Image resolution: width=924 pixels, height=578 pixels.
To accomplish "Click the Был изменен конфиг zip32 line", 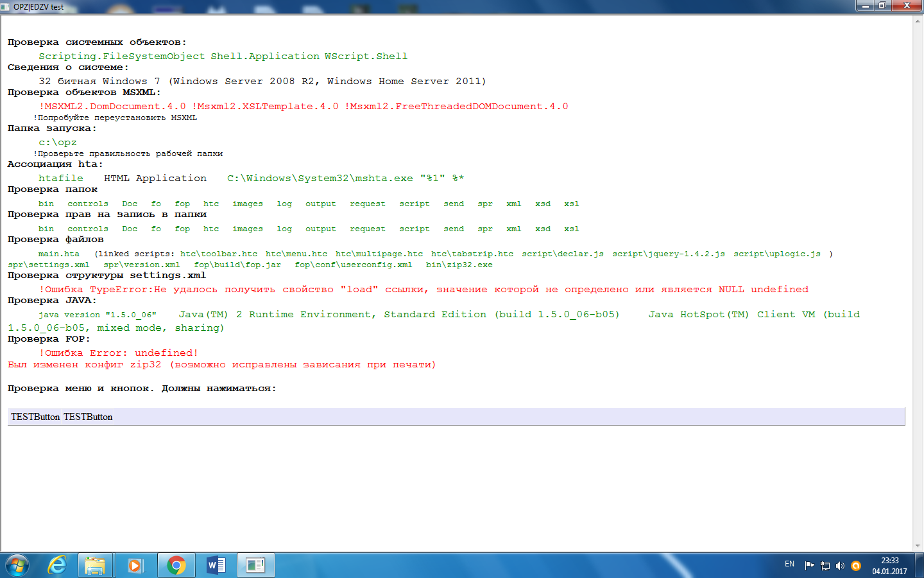I will coord(221,365).
